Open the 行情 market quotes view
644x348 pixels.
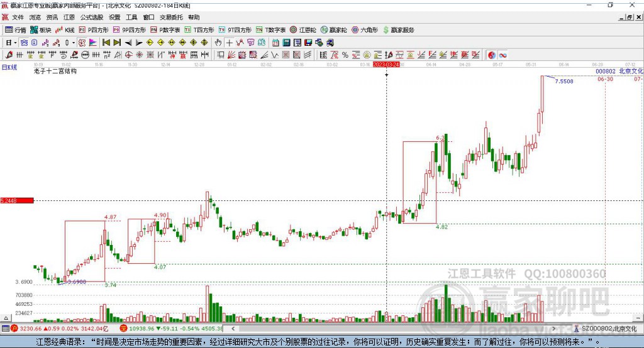coord(15,30)
